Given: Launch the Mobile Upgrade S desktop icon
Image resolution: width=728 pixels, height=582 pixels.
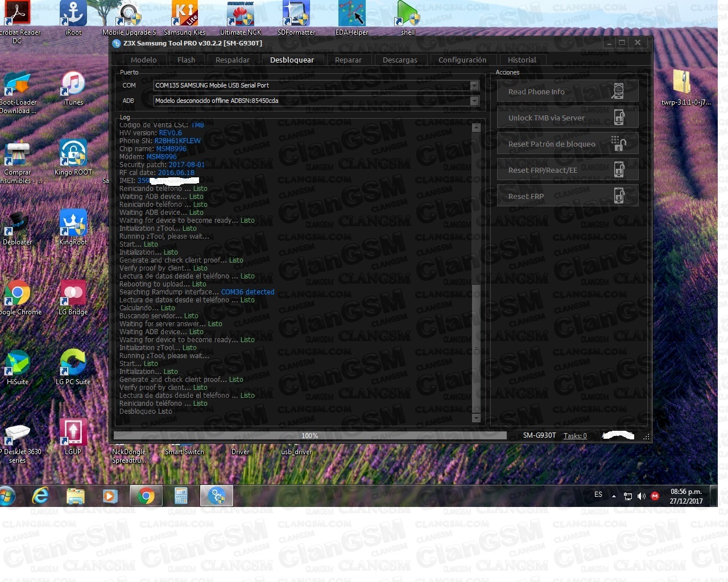Looking at the screenshot, I should 129,18.
